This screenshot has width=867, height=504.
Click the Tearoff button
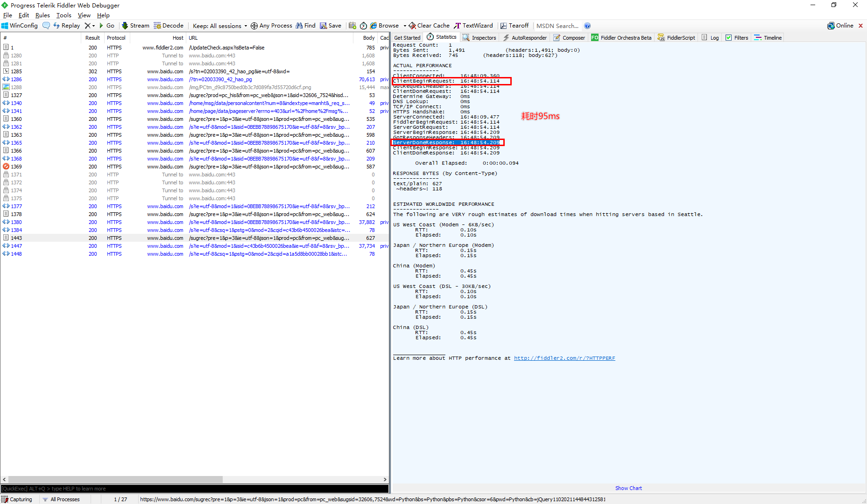(x=515, y=26)
